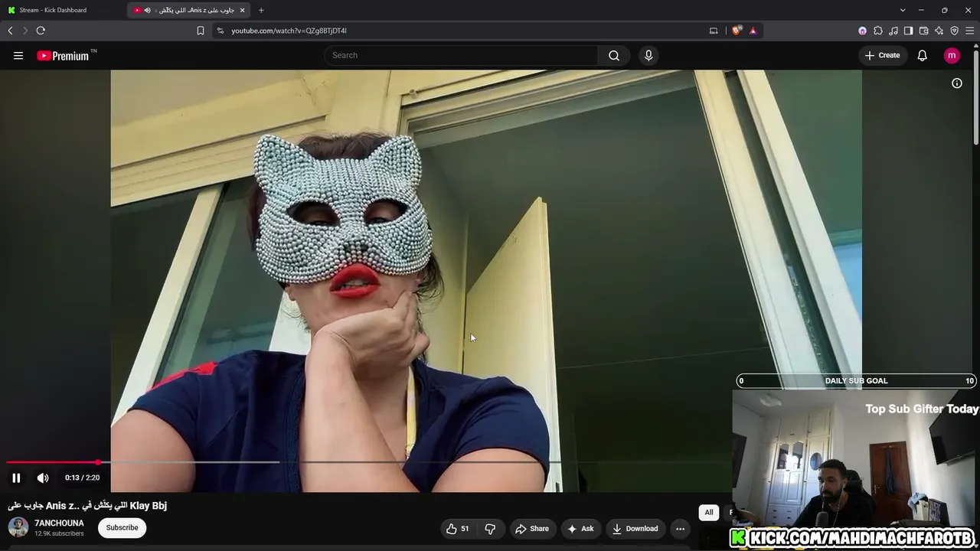Open YouTube notifications bell

pos(923,55)
